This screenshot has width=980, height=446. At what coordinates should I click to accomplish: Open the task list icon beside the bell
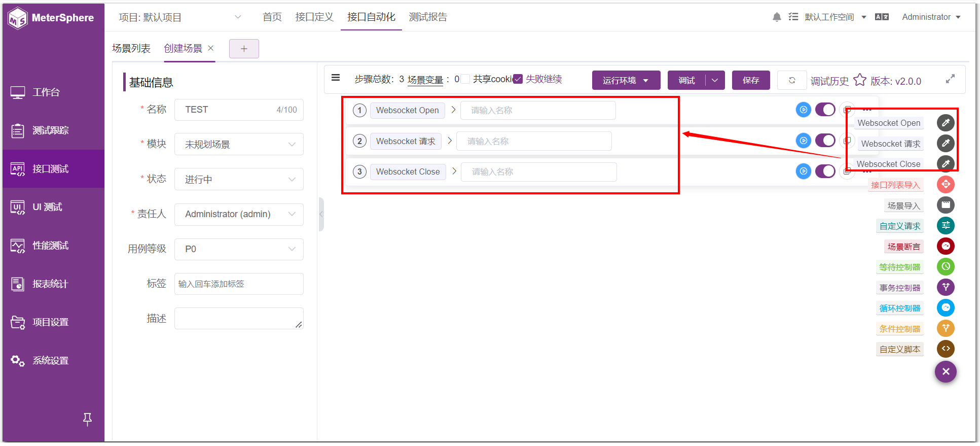point(793,17)
